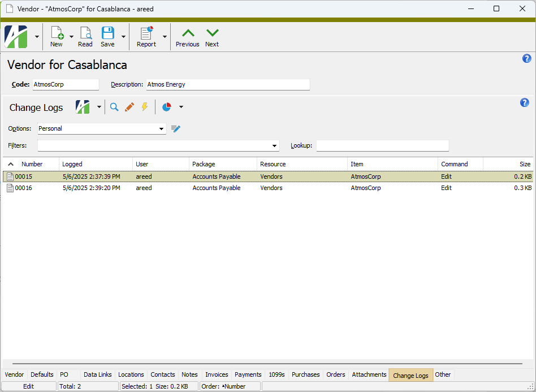Screen dimensions: 536x392
Task: Switch to the Payments tab
Action: [248, 374]
